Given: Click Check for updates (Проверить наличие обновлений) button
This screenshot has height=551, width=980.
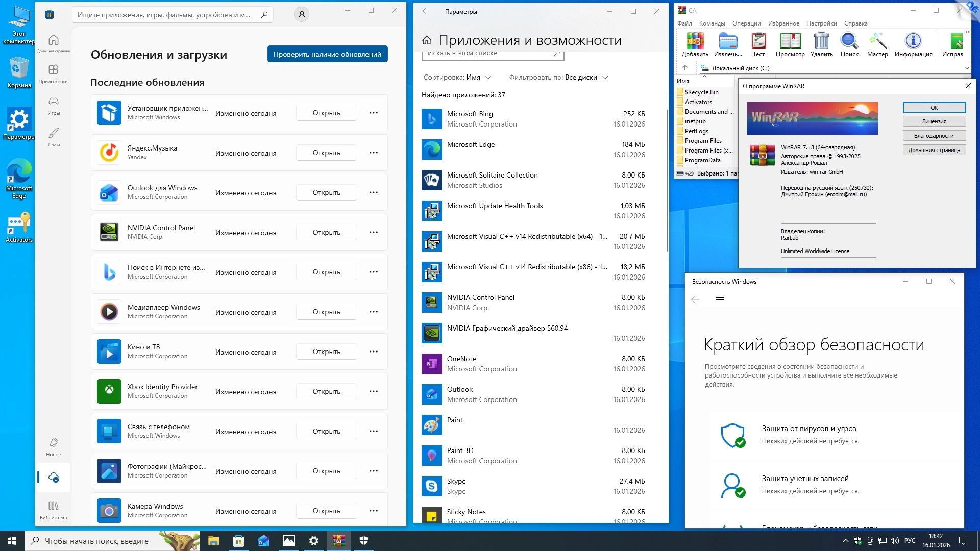Looking at the screenshot, I should point(327,54).
